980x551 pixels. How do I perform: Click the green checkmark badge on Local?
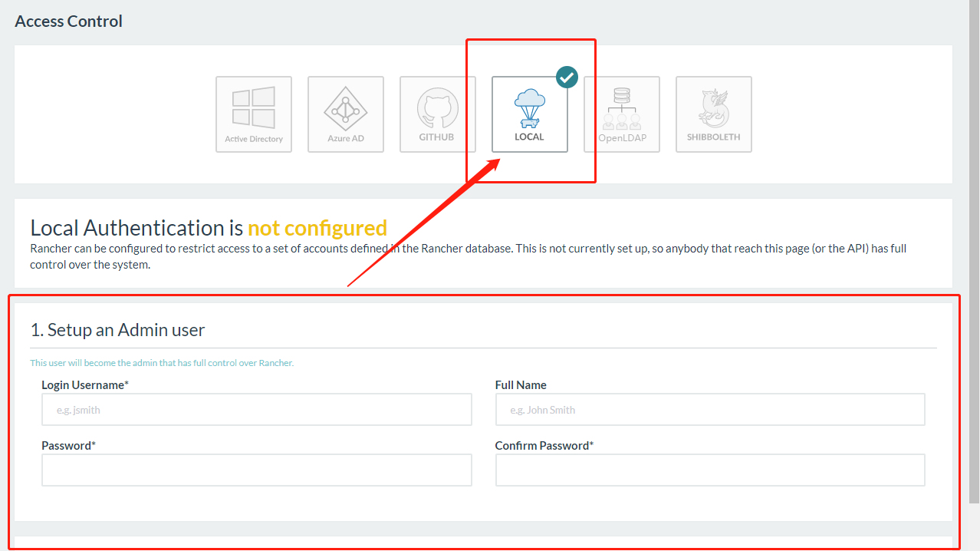coord(567,77)
